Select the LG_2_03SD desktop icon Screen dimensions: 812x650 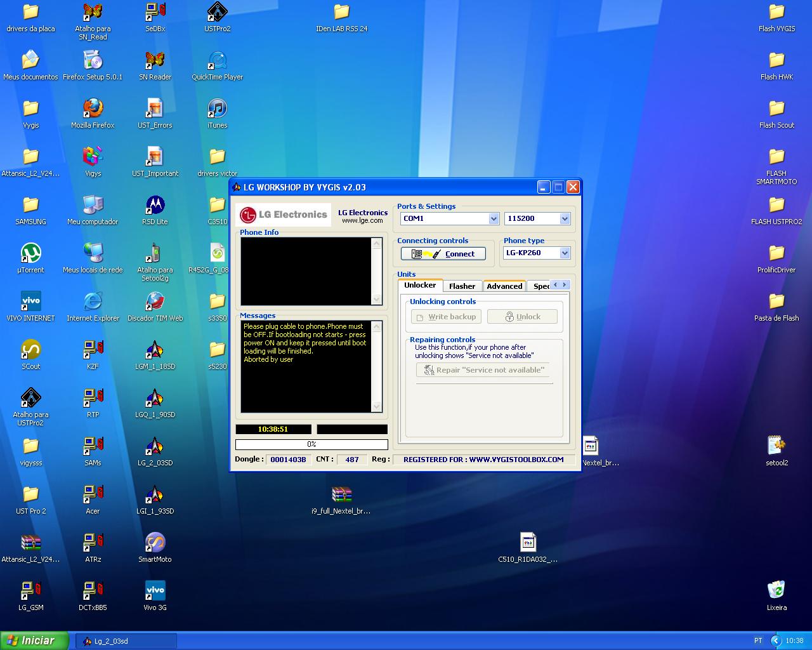(x=155, y=451)
